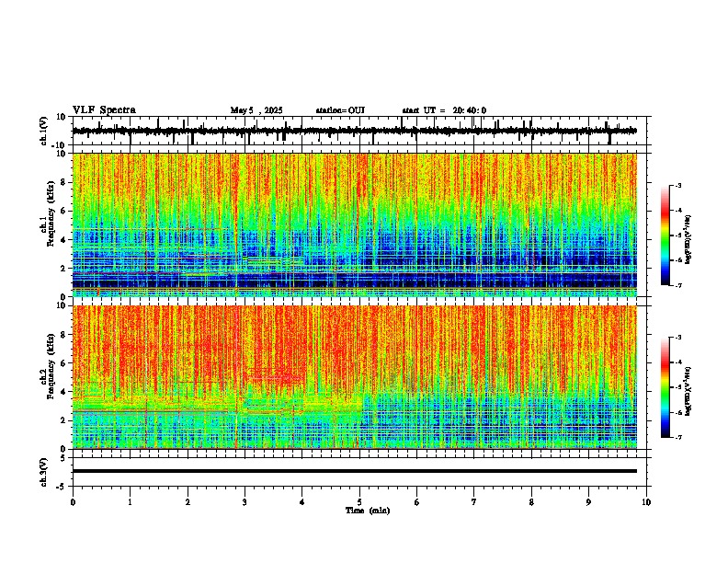This screenshot has width=728, height=563.
Task: Click the time axis tick label "5"
Action: pos(359,502)
